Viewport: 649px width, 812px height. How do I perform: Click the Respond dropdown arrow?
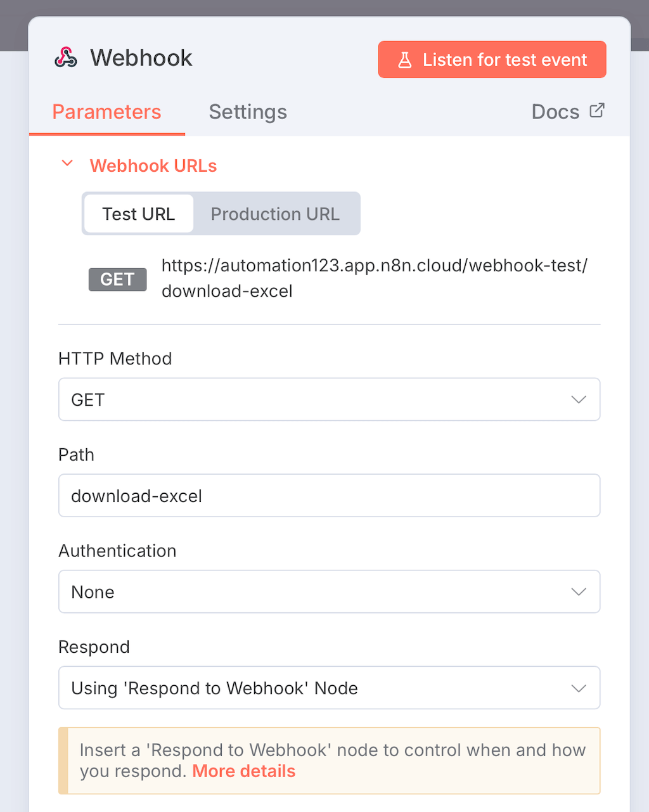[578, 688]
